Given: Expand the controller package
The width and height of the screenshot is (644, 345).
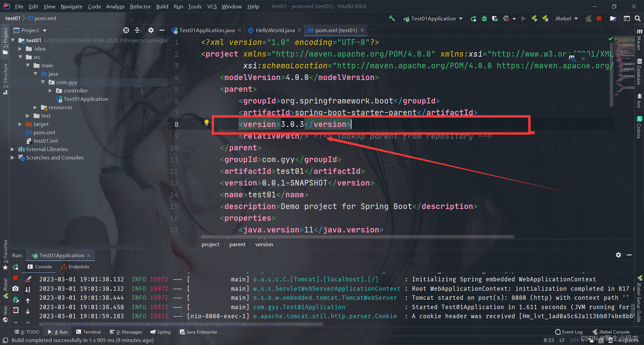Looking at the screenshot, I should point(50,91).
